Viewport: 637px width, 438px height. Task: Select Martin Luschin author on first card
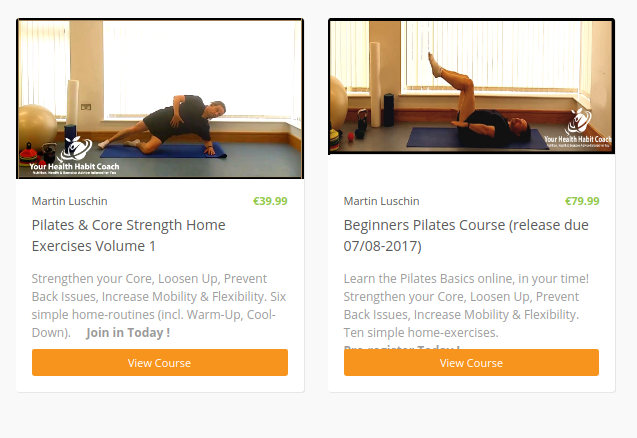[69, 201]
